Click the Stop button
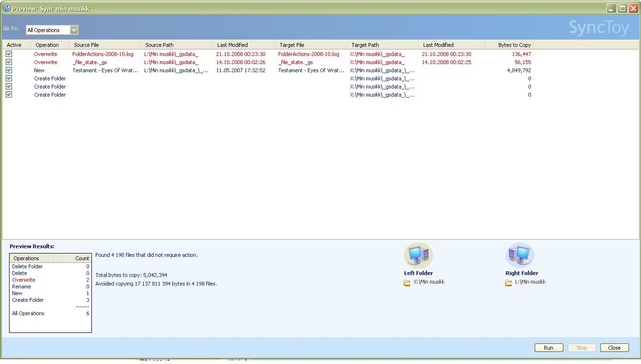Screen dimensions: 641x364 [582, 348]
